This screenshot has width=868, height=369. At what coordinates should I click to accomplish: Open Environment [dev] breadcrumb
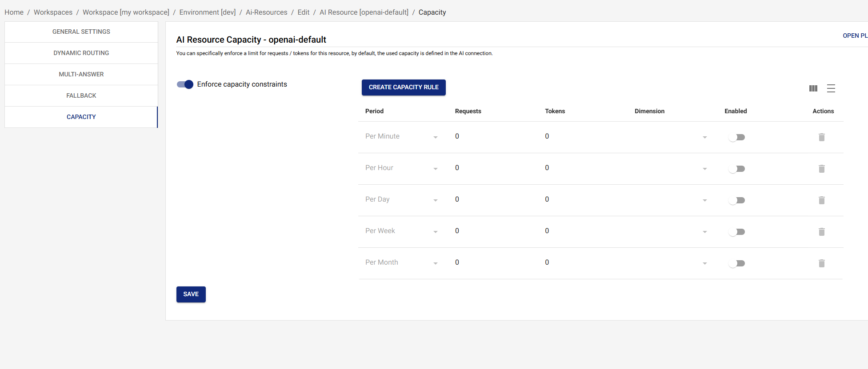pos(208,12)
